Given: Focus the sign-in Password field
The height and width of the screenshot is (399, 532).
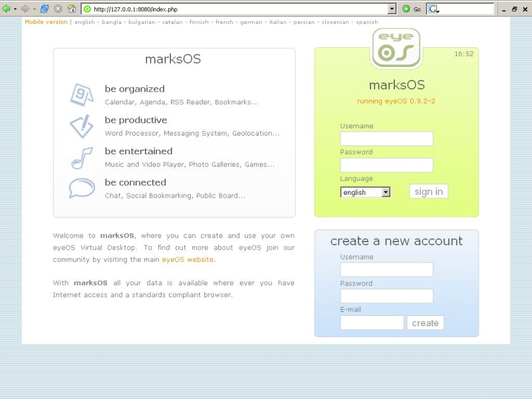Looking at the screenshot, I should click(386, 165).
